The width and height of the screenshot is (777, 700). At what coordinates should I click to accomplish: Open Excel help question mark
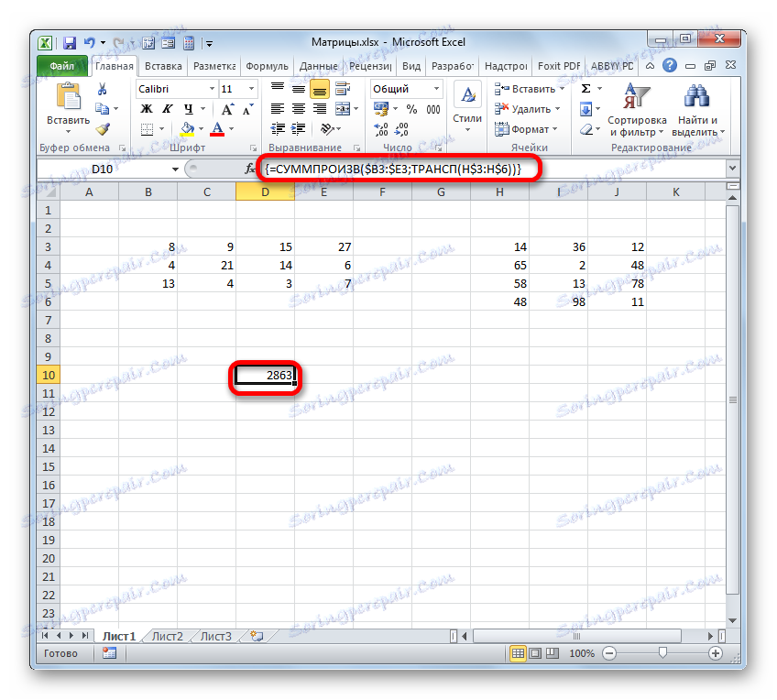pos(670,65)
